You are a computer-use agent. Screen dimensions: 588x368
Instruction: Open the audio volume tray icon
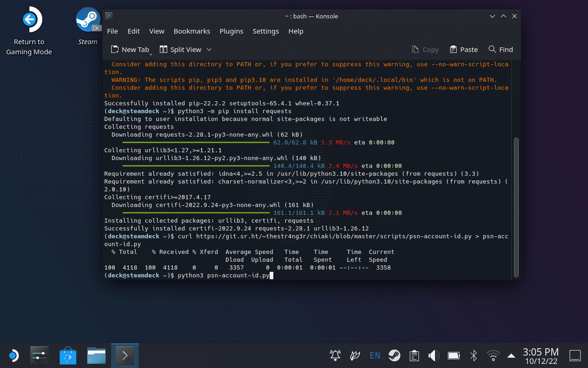pos(434,355)
